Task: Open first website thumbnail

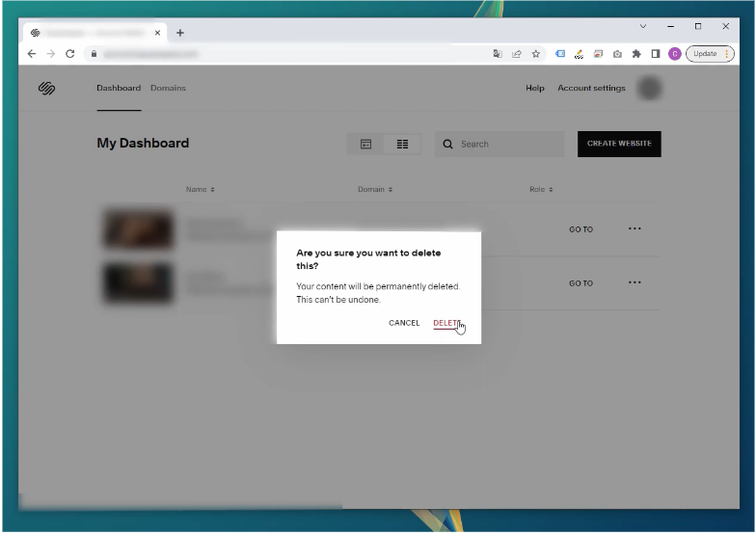Action: [x=139, y=229]
